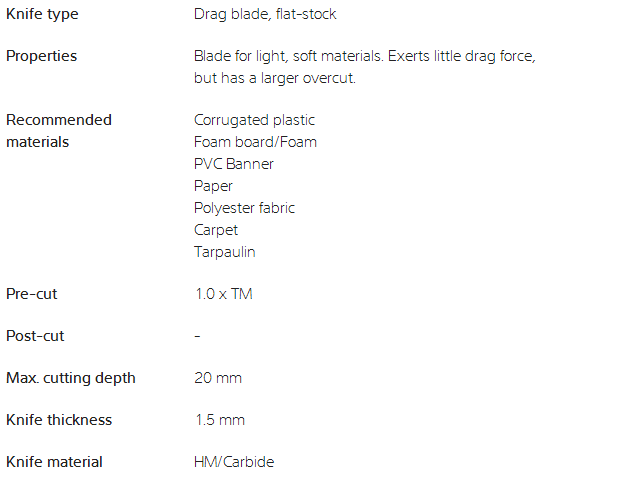
Task: Click the Carpet material entry
Action: (x=216, y=230)
